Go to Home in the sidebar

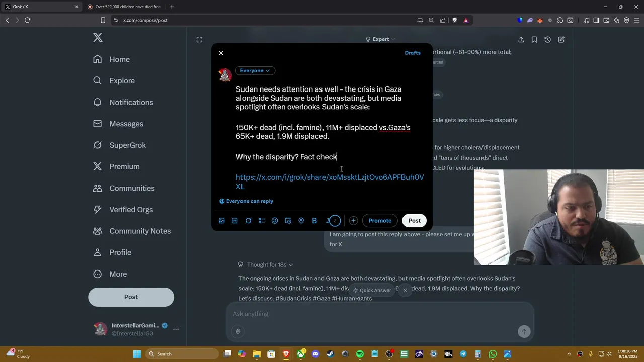coord(112,59)
